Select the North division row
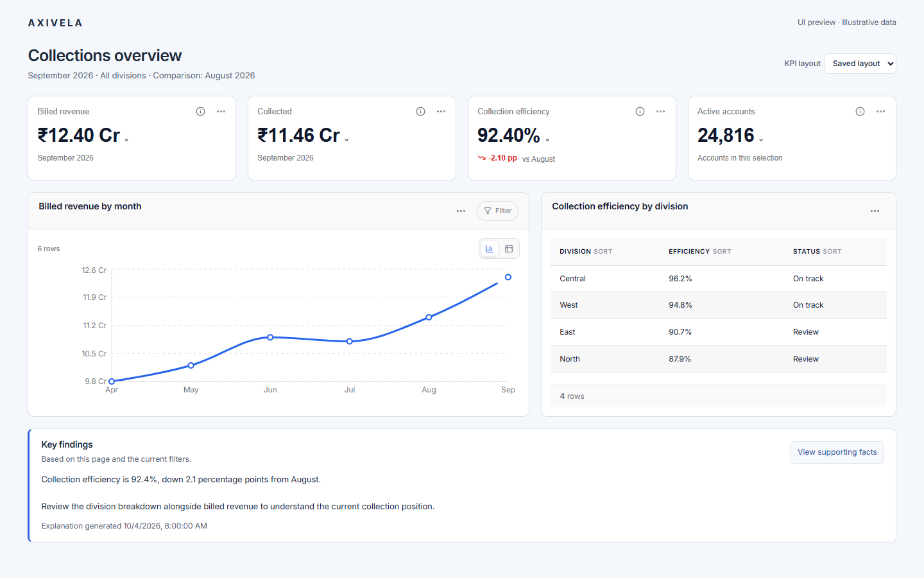Image resolution: width=924 pixels, height=578 pixels. click(x=719, y=359)
